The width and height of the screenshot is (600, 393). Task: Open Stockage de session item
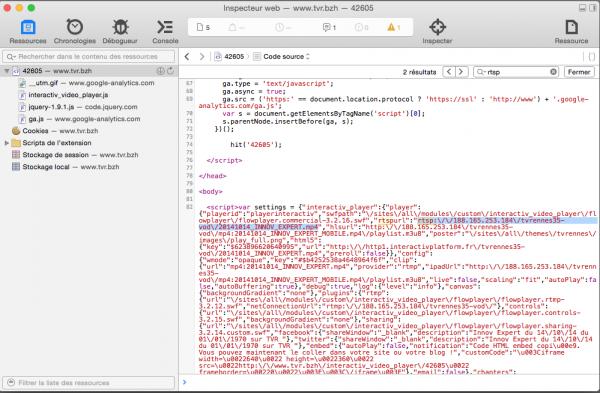tap(75, 155)
